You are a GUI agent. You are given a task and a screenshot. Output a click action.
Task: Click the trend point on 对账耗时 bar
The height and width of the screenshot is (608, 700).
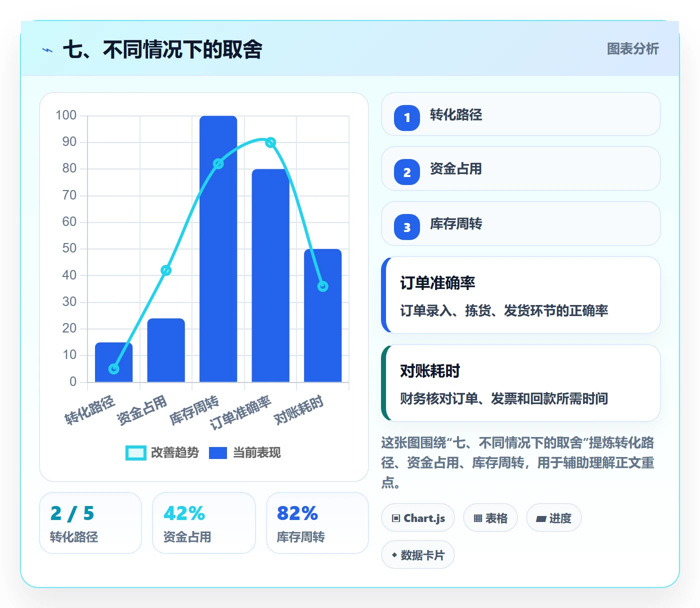pyautogui.click(x=323, y=286)
